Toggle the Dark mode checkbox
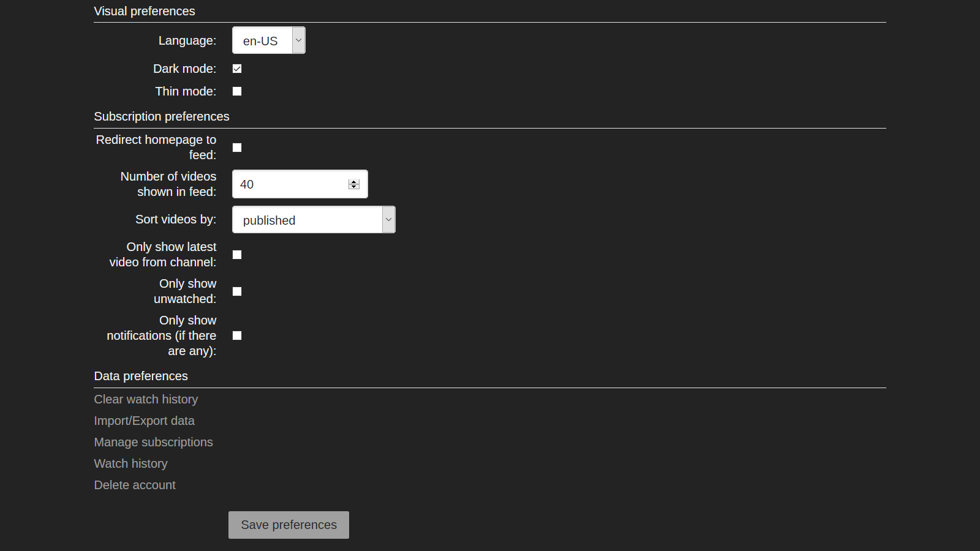Image resolution: width=980 pixels, height=551 pixels. coord(237,69)
